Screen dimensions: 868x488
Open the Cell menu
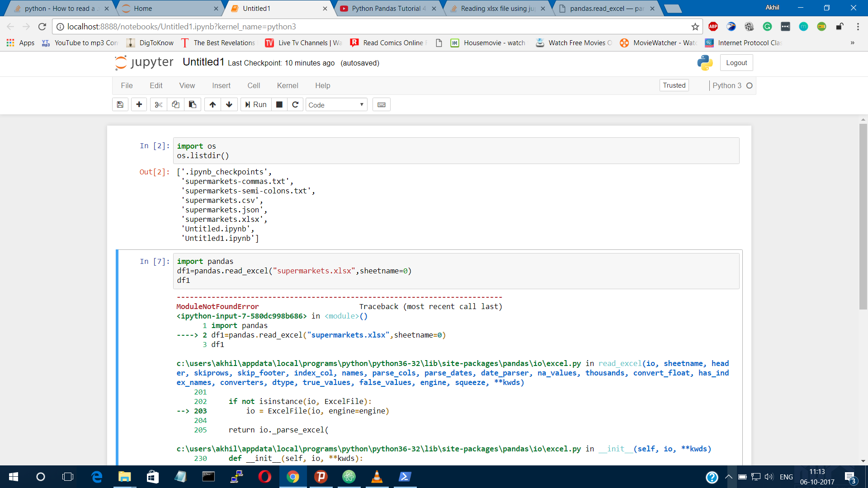[x=254, y=85]
